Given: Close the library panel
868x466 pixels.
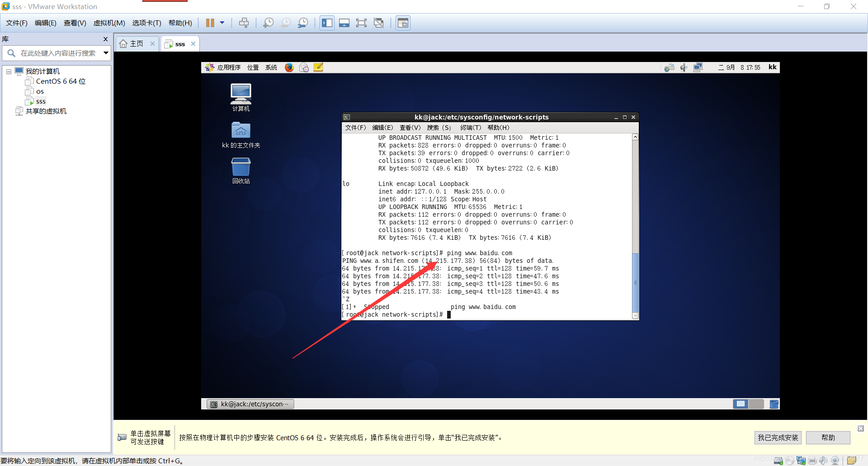Looking at the screenshot, I should coord(105,39).
